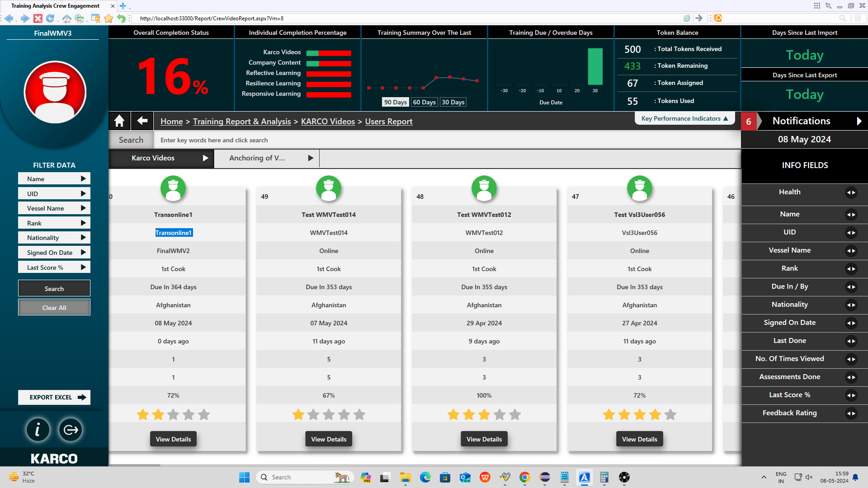Go to the Home icon in breadcrumb bar

tap(119, 121)
